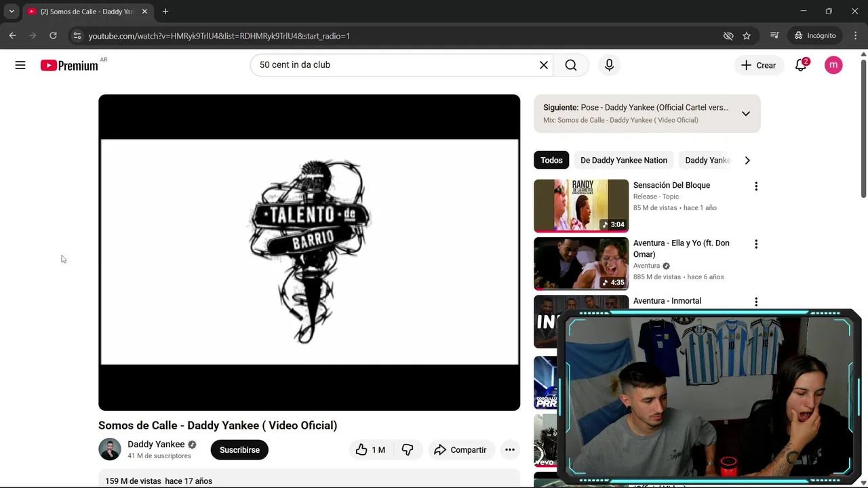Open media controls icon in browser toolbar
The image size is (868, 488).
pyautogui.click(x=774, y=35)
